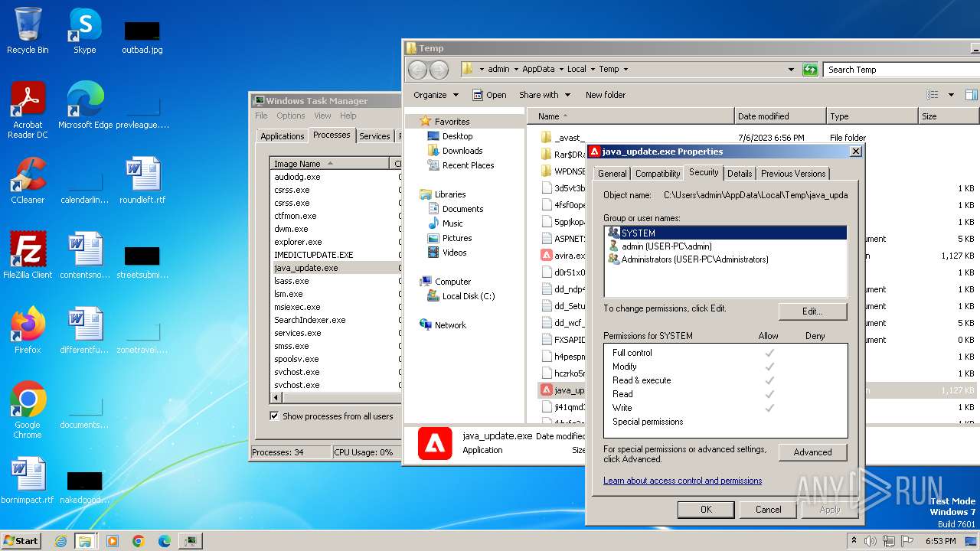Click OK in Properties dialog
This screenshot has width=980, height=551.
click(x=706, y=510)
